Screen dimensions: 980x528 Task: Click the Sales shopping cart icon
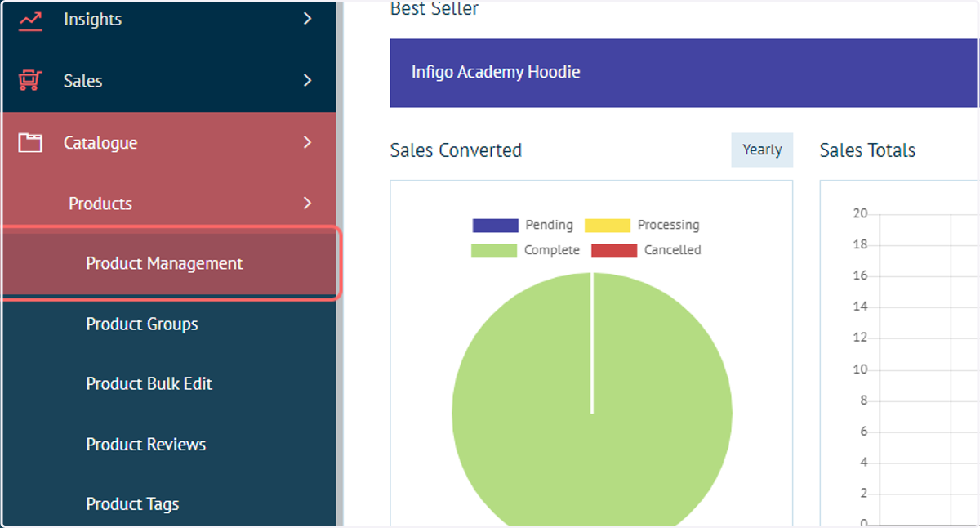(x=30, y=81)
